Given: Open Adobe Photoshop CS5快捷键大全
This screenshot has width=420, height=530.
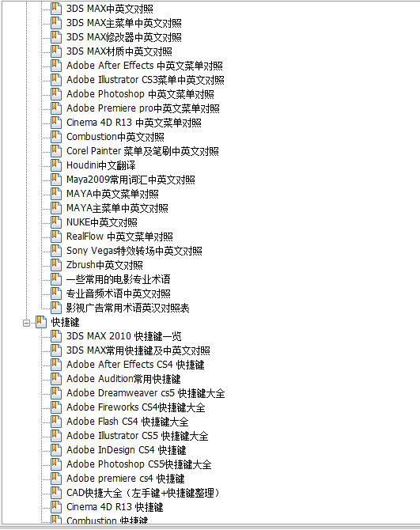Looking at the screenshot, I should pos(139,464).
